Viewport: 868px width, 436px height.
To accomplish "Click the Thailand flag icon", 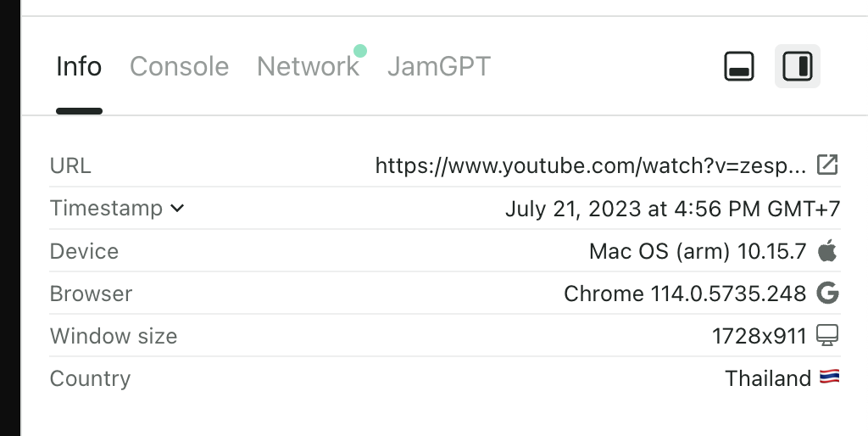I will click(829, 377).
